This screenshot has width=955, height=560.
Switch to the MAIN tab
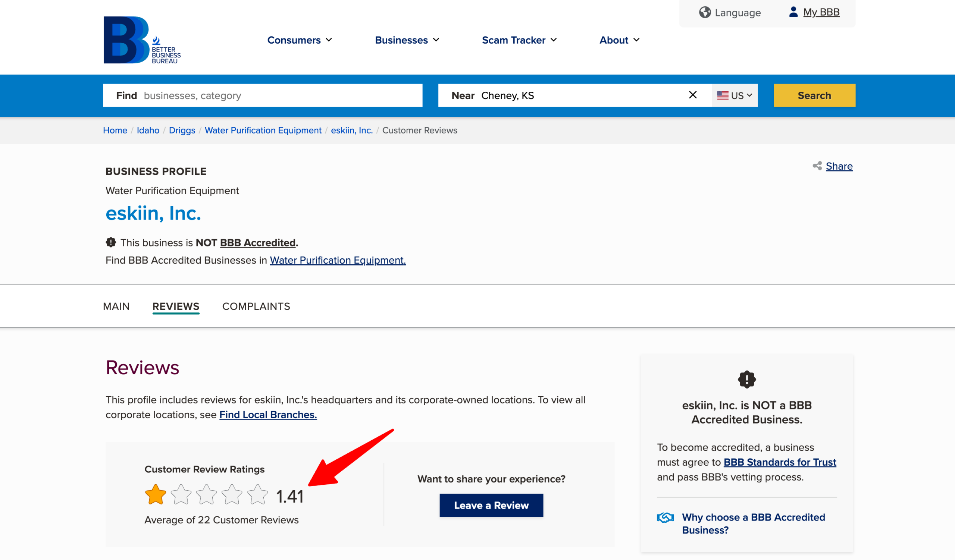(116, 306)
